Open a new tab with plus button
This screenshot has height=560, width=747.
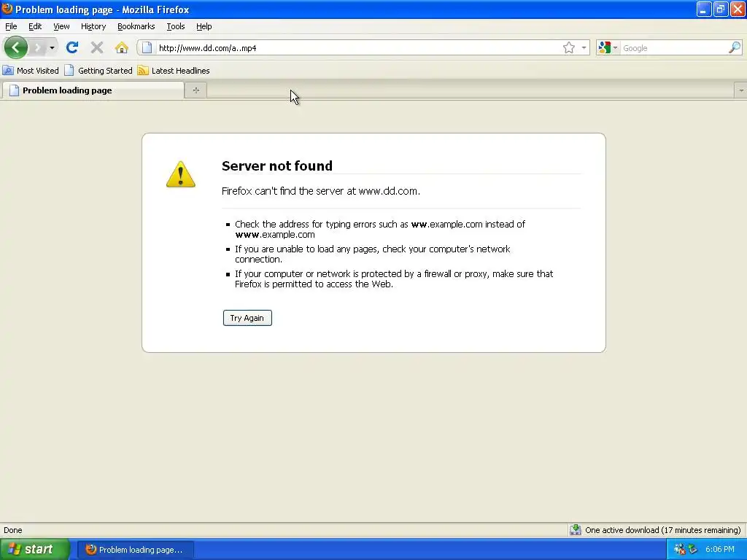[196, 90]
